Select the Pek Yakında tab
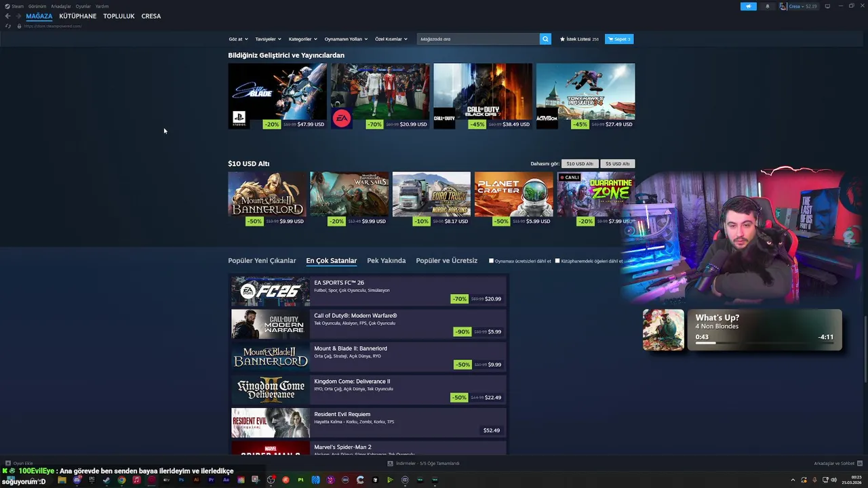The width and height of the screenshot is (868, 488). 387,260
